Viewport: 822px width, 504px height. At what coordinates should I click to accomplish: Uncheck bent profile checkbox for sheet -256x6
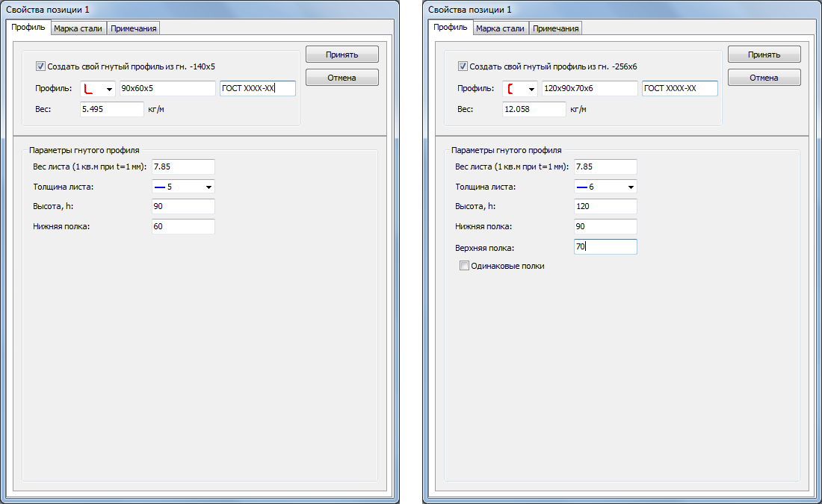point(463,66)
